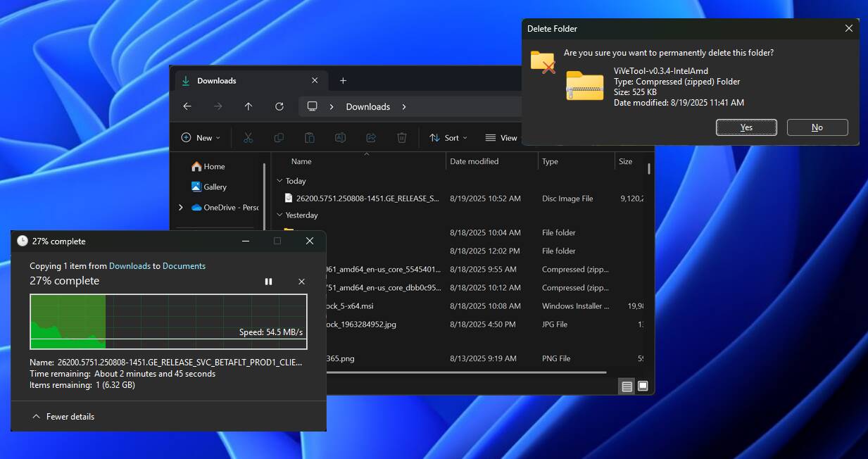The height and width of the screenshot is (459, 868).
Task: Switch to details layout view
Action: coord(626,386)
